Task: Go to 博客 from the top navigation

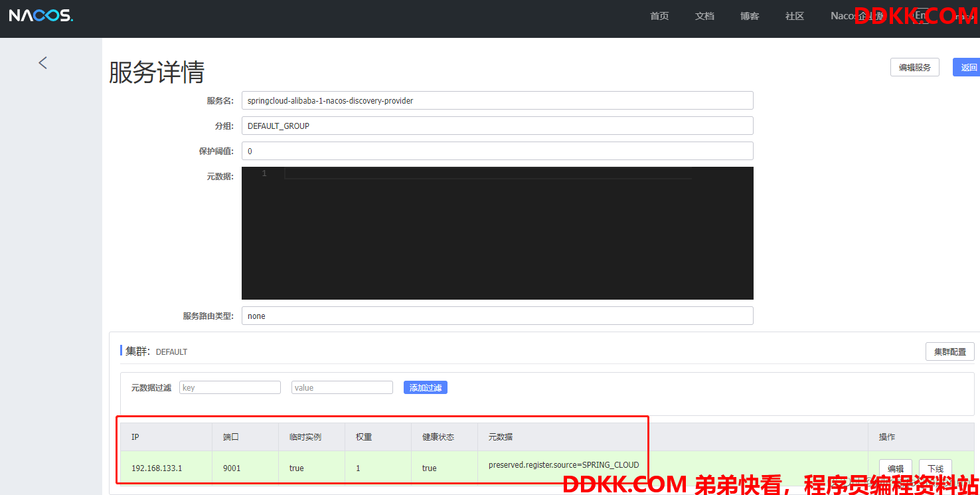Action: (x=750, y=16)
